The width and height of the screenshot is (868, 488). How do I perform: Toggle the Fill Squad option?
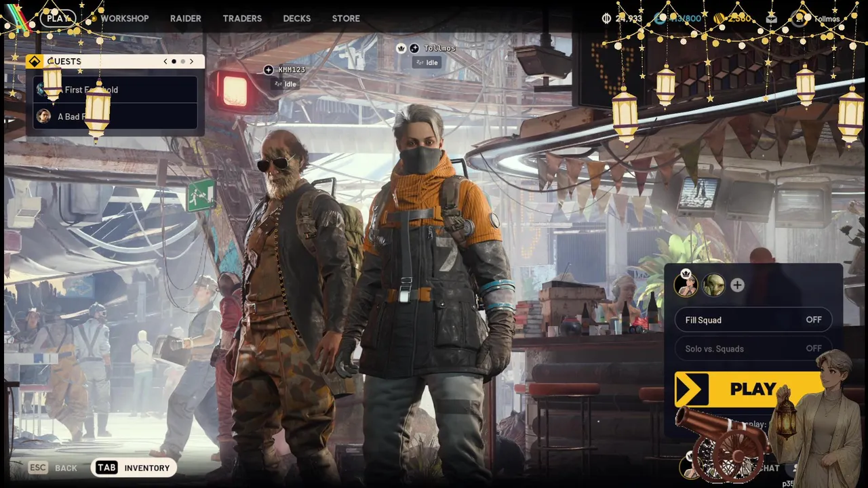(753, 320)
